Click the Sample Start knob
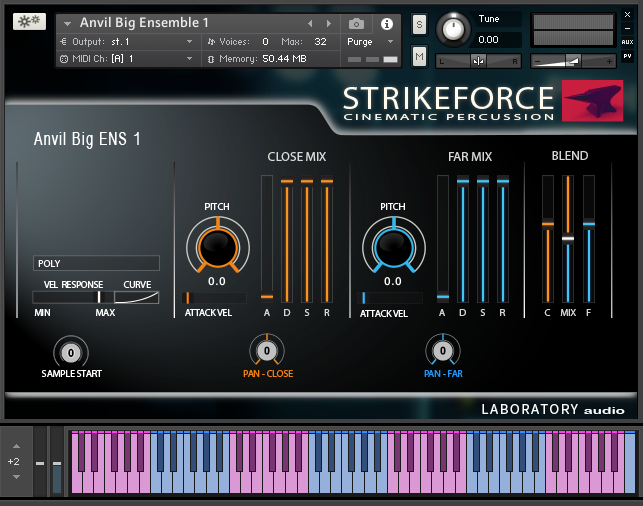643x506 pixels. [71, 352]
